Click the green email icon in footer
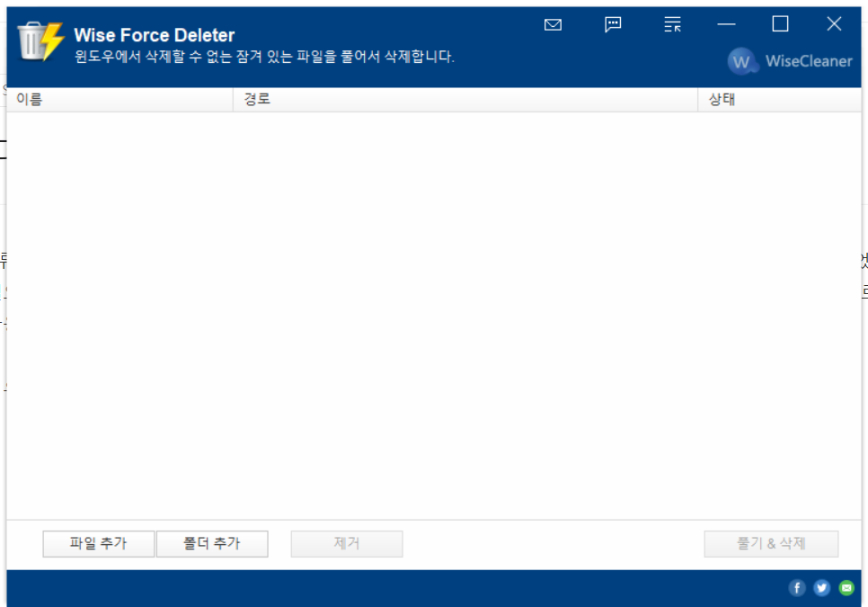Viewport: 868px width, 607px height. 846,587
